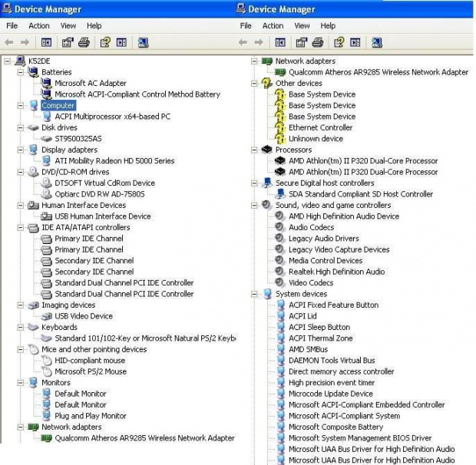Collapse the Batteries category

point(20,72)
